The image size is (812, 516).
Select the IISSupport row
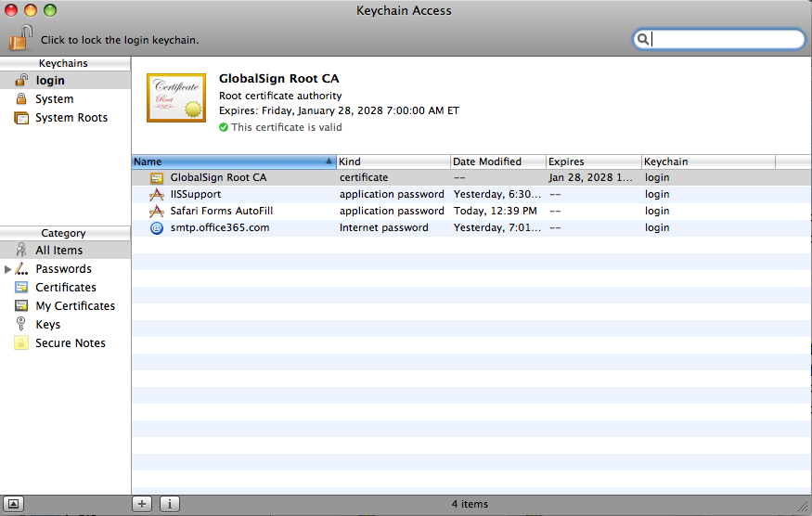(471, 194)
